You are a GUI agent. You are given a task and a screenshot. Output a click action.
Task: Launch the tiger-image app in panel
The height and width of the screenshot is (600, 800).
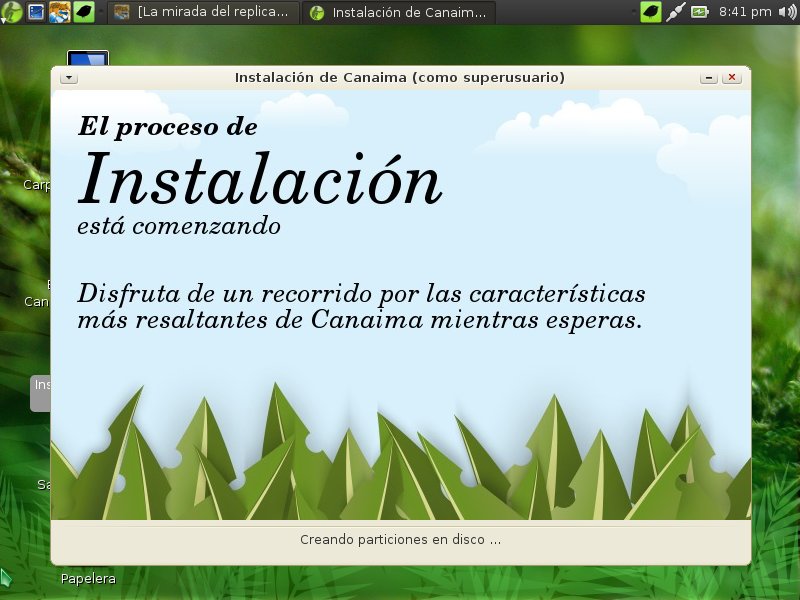tap(59, 12)
